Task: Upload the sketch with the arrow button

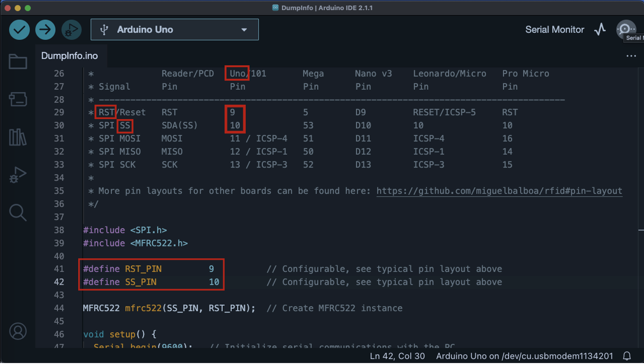Action: coord(45,30)
